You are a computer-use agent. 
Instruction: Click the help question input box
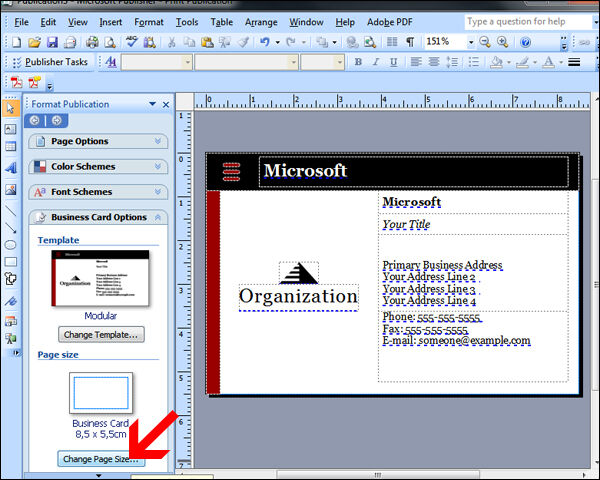click(528, 22)
